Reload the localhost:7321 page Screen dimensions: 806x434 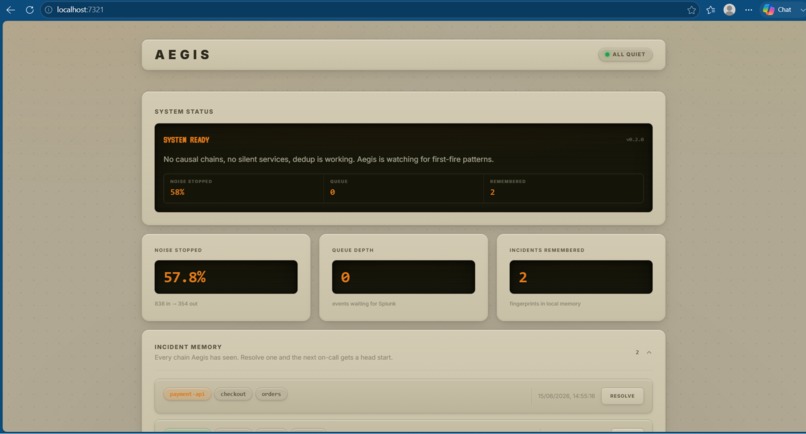tap(30, 10)
